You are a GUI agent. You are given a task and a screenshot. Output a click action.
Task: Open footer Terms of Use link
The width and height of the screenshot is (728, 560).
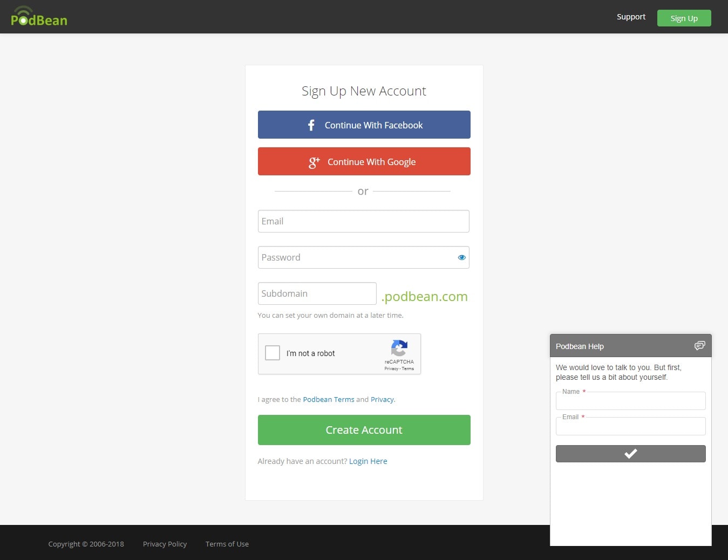227,544
